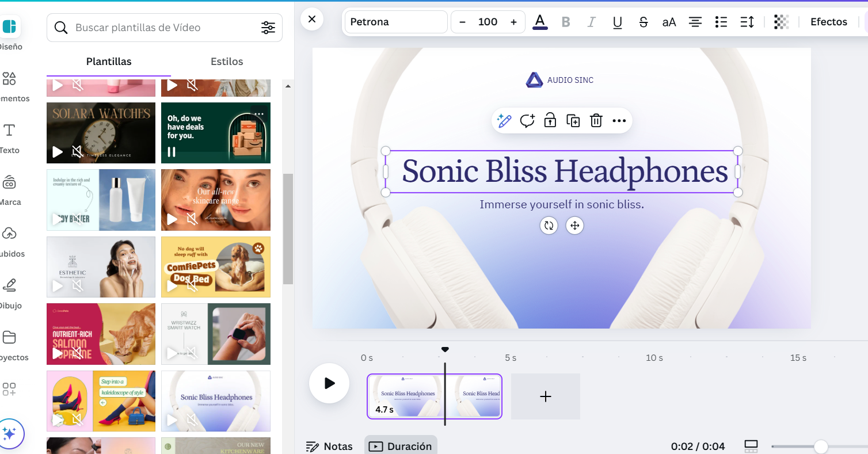Image resolution: width=868 pixels, height=454 pixels.
Task: Toggle uppercase aA text case
Action: 669,22
